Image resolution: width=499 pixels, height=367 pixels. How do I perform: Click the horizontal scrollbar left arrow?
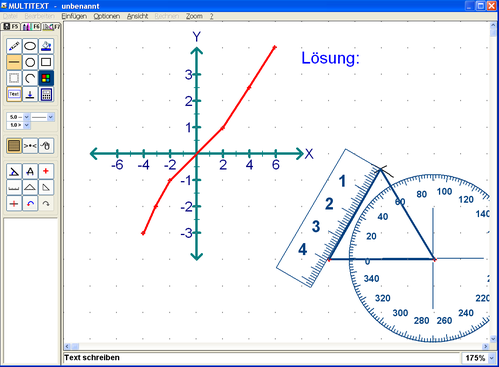pyautogui.click(x=67, y=347)
